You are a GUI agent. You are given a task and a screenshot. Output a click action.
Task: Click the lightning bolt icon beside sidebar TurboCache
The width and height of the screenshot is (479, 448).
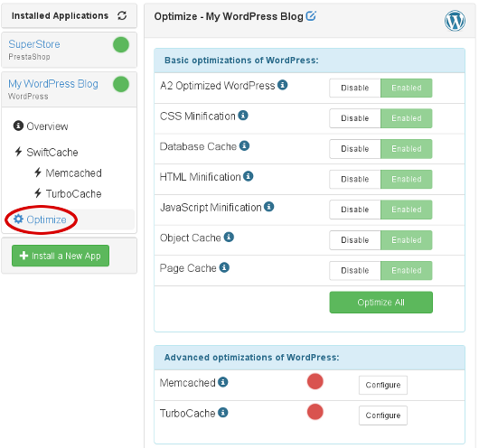pos(38,193)
